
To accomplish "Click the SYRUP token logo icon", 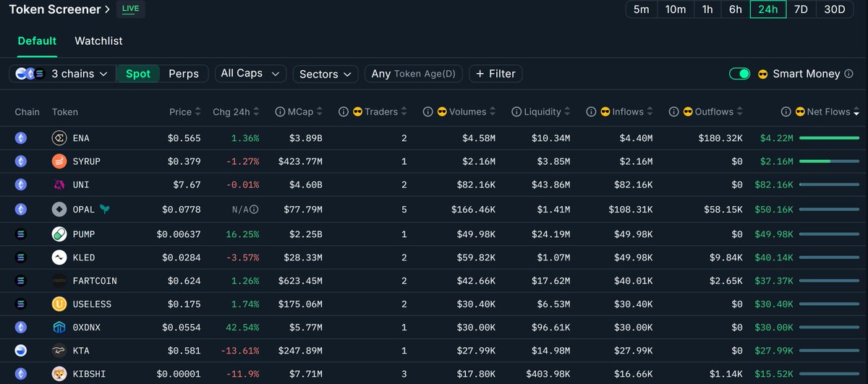I will 59,162.
